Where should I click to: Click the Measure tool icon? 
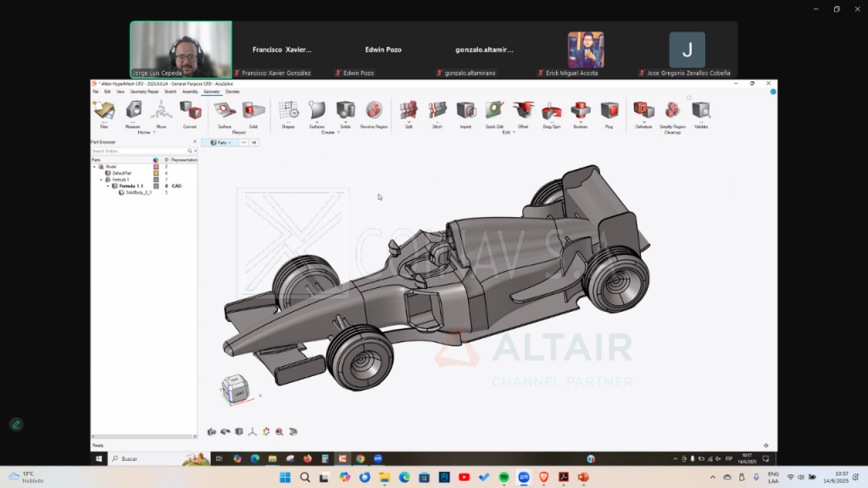click(x=133, y=110)
